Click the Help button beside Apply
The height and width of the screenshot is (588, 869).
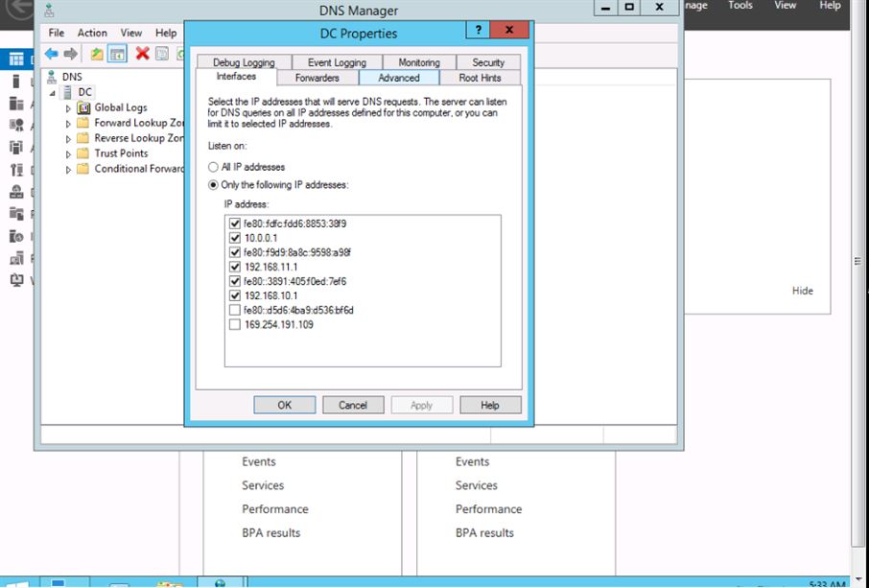coord(490,405)
